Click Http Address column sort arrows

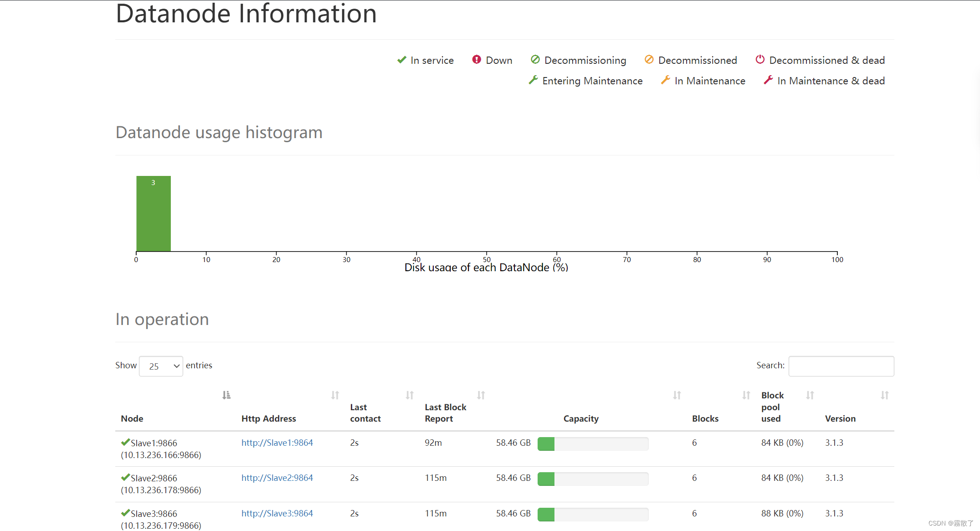(335, 395)
